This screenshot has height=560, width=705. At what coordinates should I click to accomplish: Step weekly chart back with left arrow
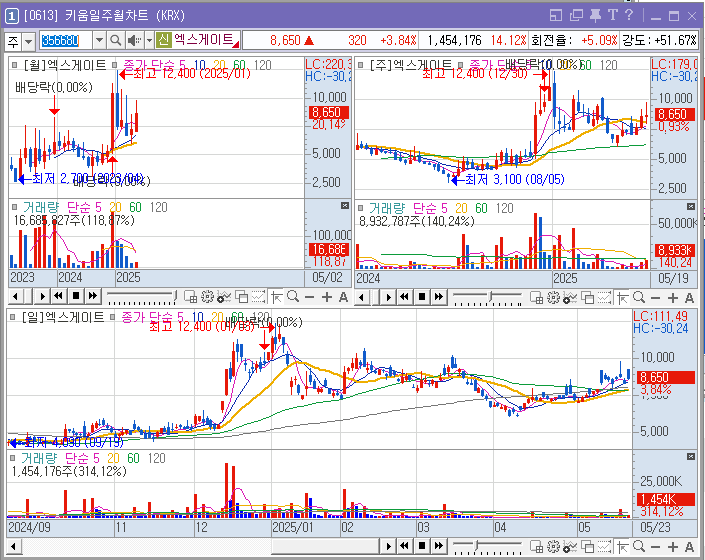pyautogui.click(x=362, y=297)
